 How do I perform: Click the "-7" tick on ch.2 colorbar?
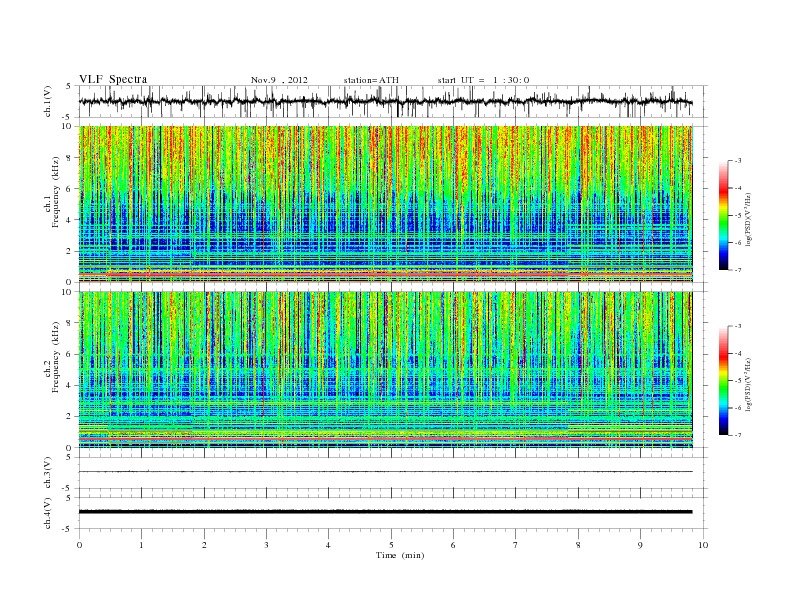click(738, 435)
